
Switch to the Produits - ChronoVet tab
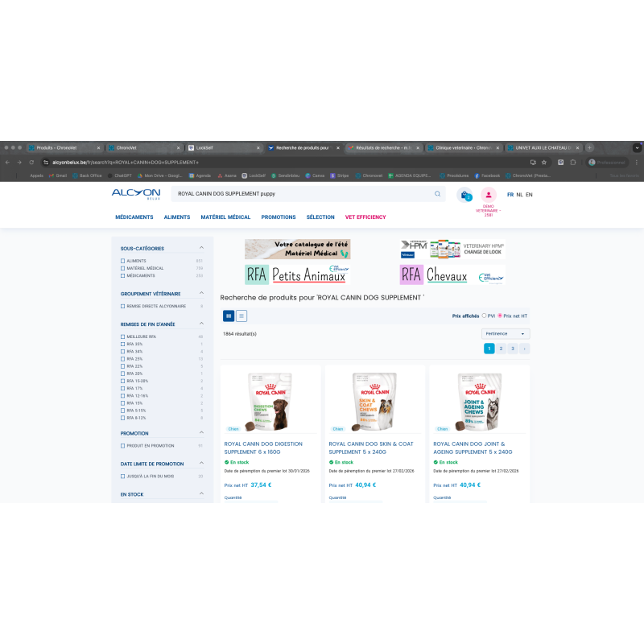(x=64, y=148)
